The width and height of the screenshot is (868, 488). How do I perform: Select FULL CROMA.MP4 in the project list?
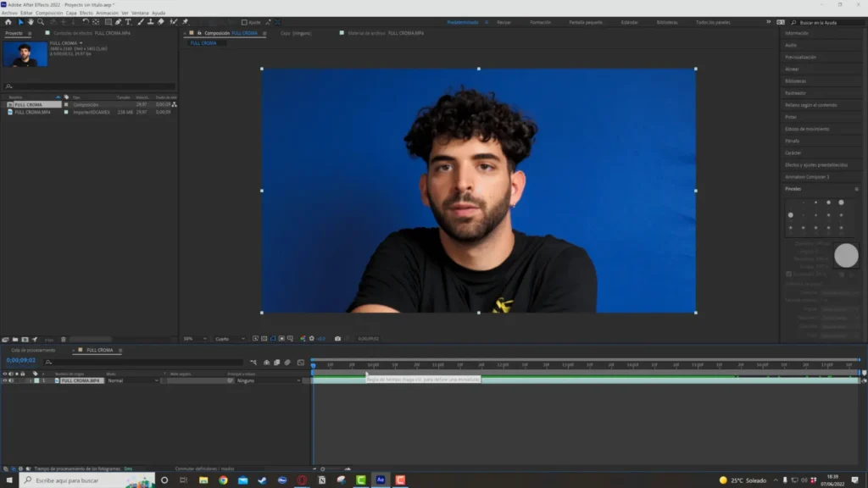[x=32, y=112]
